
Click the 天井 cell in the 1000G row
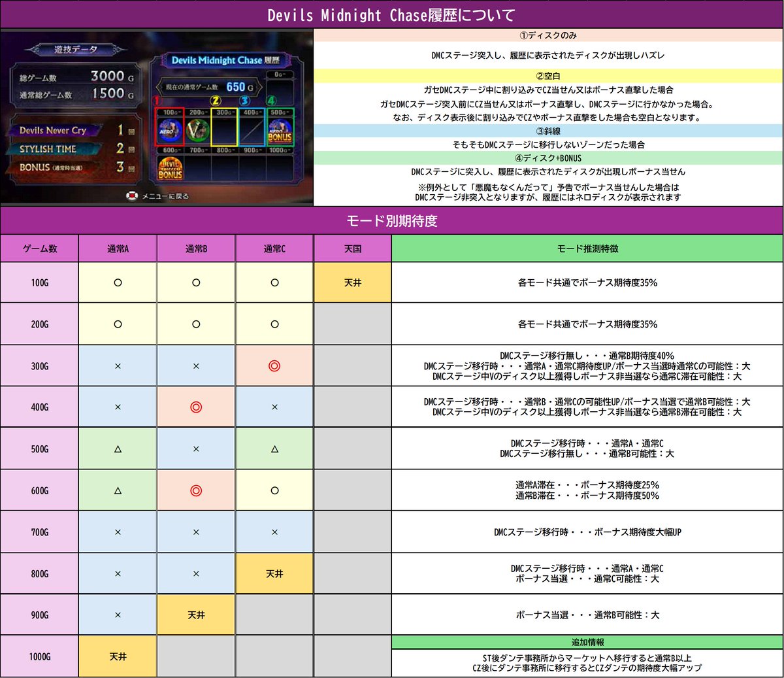coord(118,656)
